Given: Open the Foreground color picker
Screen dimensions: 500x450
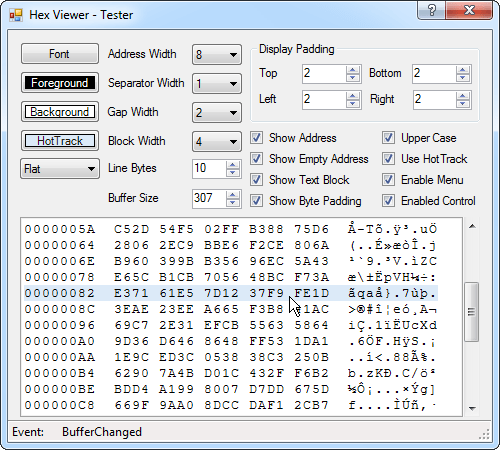Looking at the screenshot, I should pyautogui.click(x=60, y=83).
